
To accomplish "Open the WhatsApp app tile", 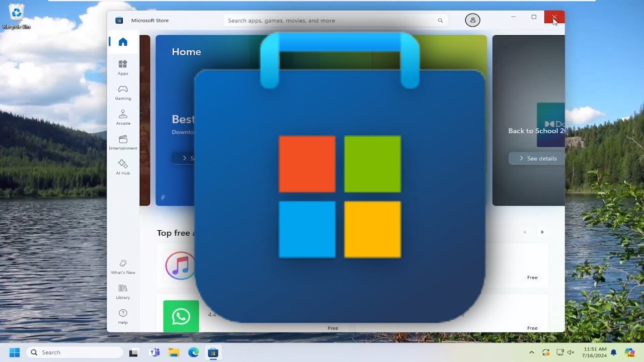I will coord(181,316).
